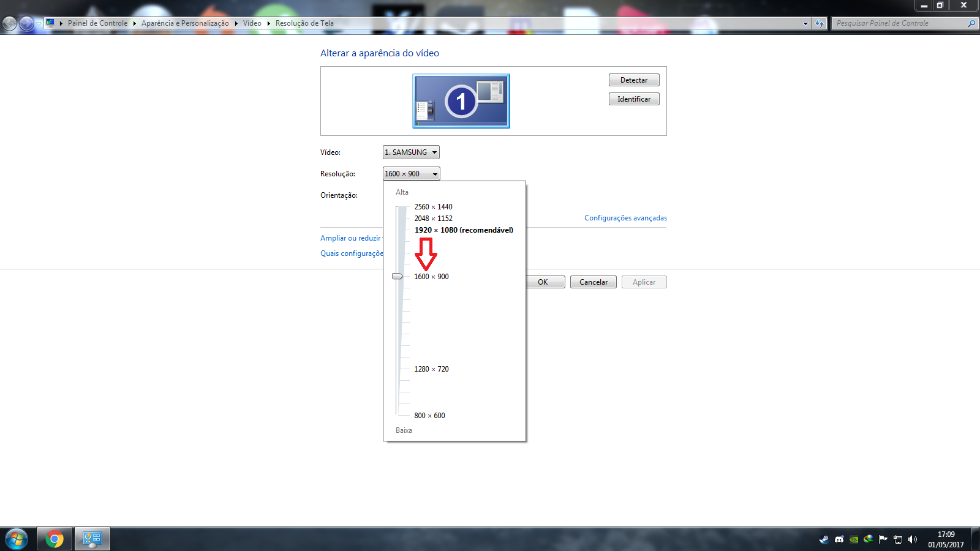The image size is (980, 551).
Task: Open the Action Center flag icon
Action: 883,539
